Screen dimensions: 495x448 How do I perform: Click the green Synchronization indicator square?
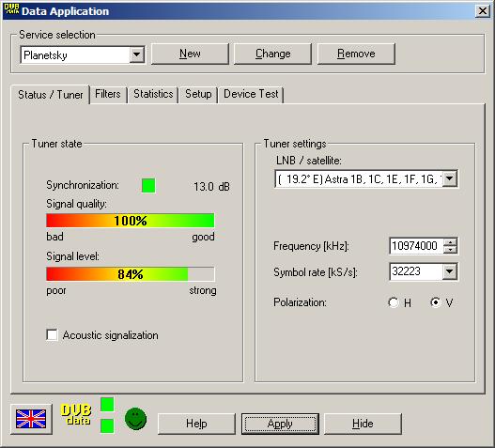148,185
